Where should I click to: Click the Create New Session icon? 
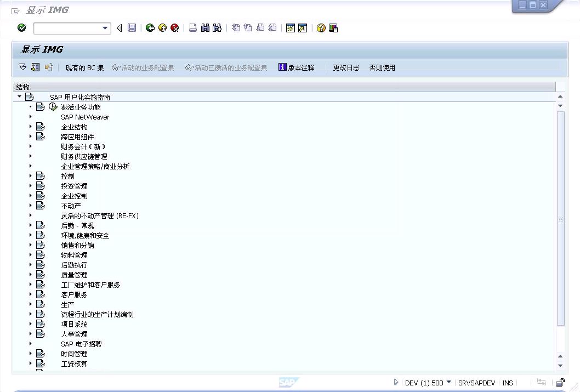291,28
